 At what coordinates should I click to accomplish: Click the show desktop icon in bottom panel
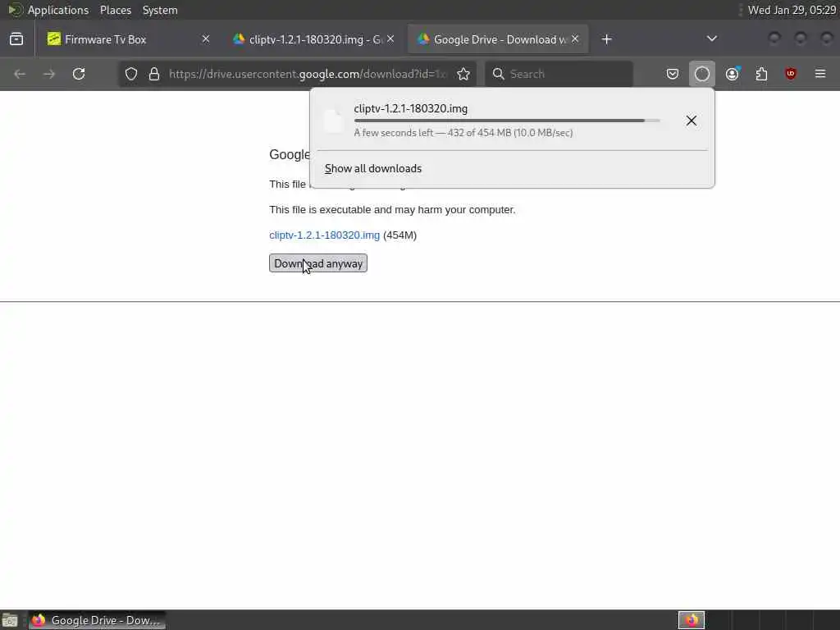(10, 620)
